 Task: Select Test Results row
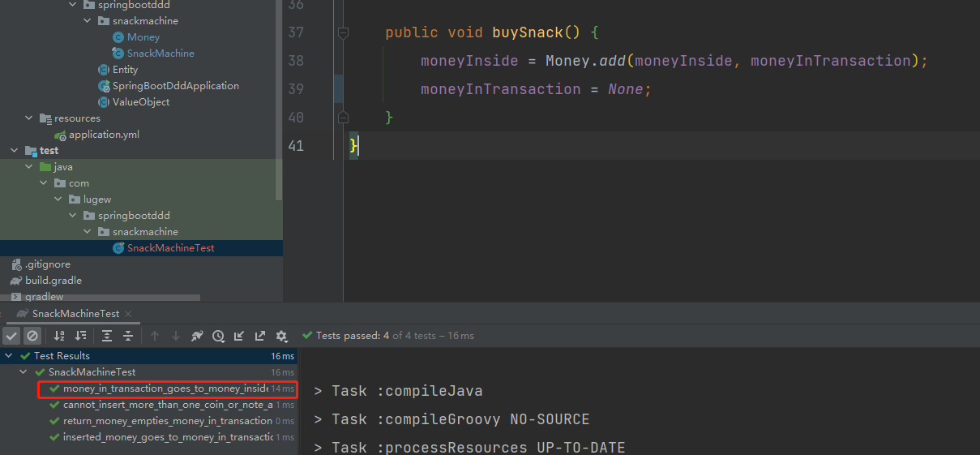coord(149,356)
